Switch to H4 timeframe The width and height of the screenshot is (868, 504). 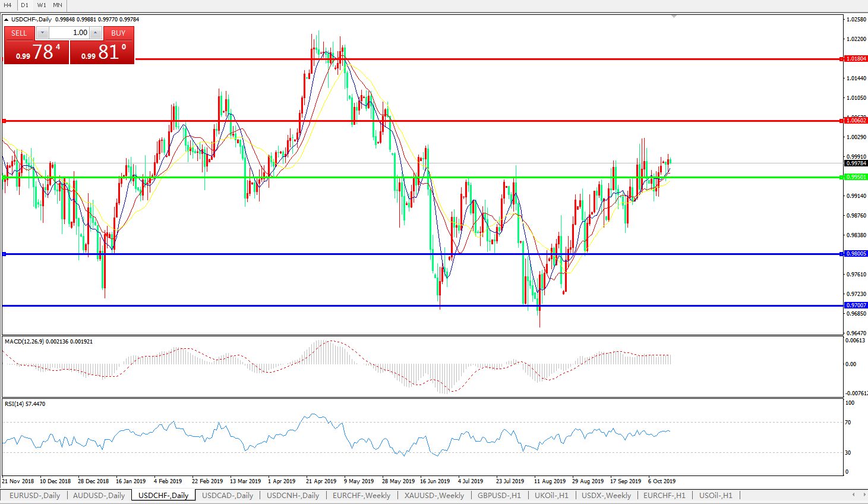click(8, 5)
